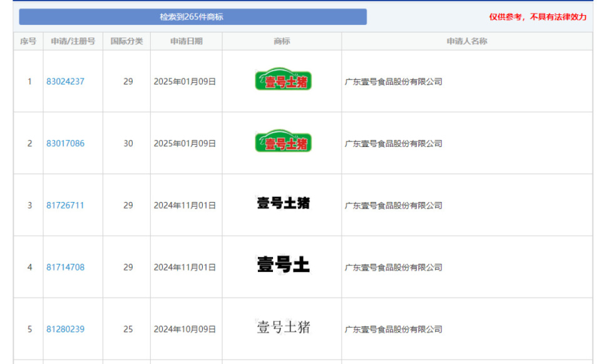Click the 序号 column header
Screen dimensions: 601x364
[x=28, y=41]
